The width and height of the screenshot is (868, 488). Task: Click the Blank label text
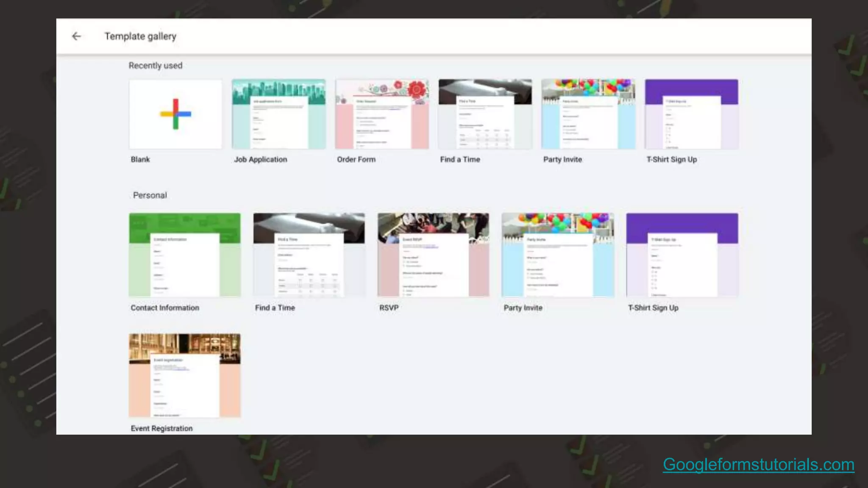point(140,160)
